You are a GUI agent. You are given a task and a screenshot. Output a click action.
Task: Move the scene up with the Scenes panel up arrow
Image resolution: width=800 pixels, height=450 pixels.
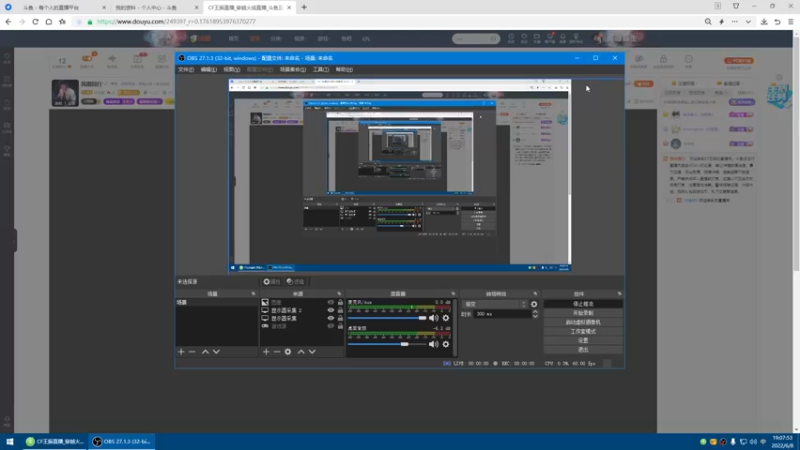(205, 352)
